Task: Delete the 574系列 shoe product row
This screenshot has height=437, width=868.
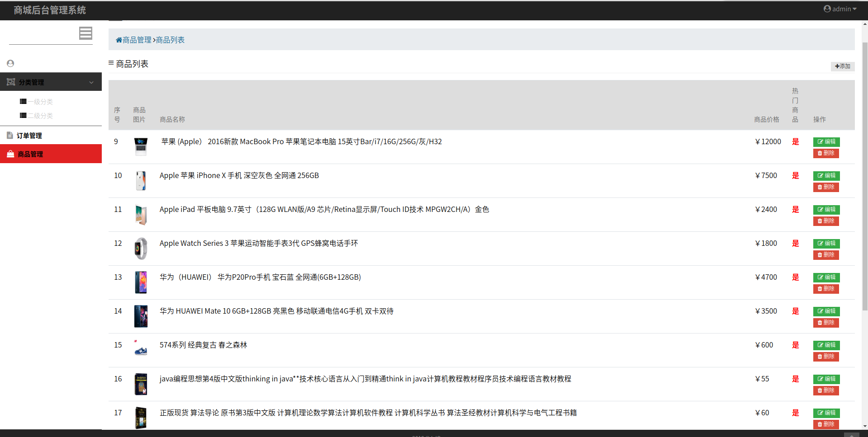Action: tap(826, 357)
